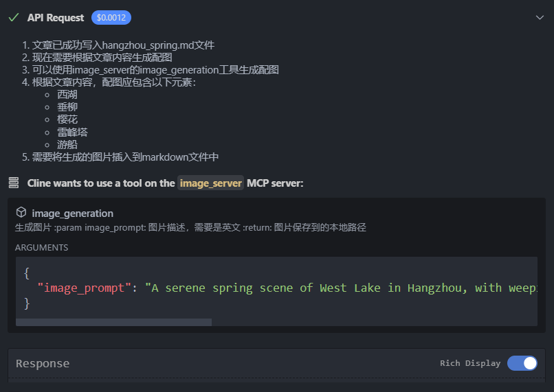Click the image_server server name badge
Image resolution: width=554 pixels, height=392 pixels.
[x=211, y=183]
